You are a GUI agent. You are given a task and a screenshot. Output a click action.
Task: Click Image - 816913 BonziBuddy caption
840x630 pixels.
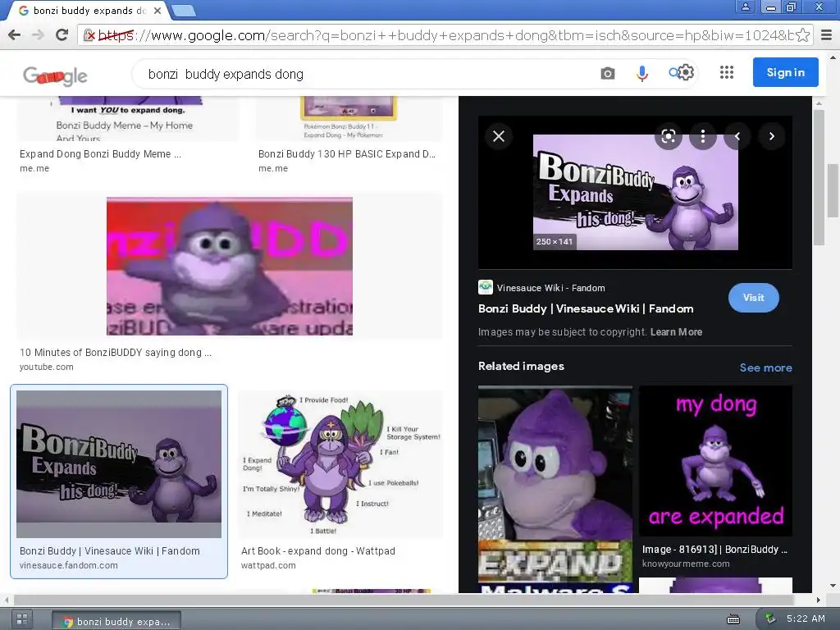(x=715, y=550)
